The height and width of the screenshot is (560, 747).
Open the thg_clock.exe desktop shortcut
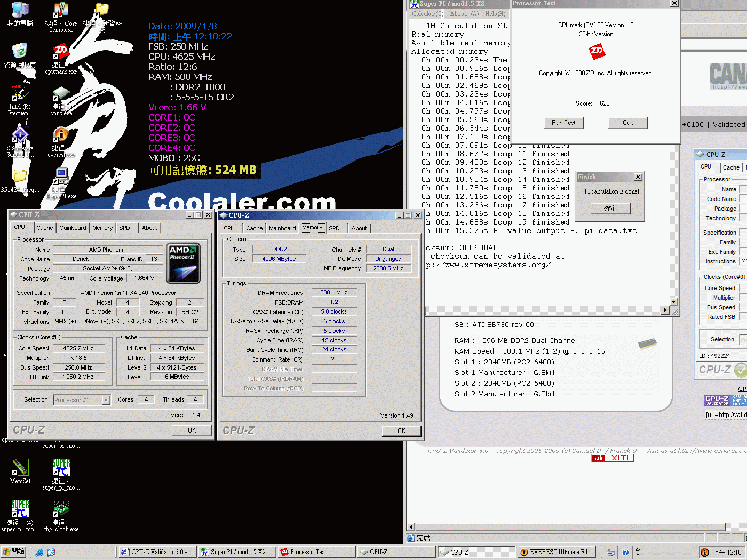pyautogui.click(x=61, y=516)
